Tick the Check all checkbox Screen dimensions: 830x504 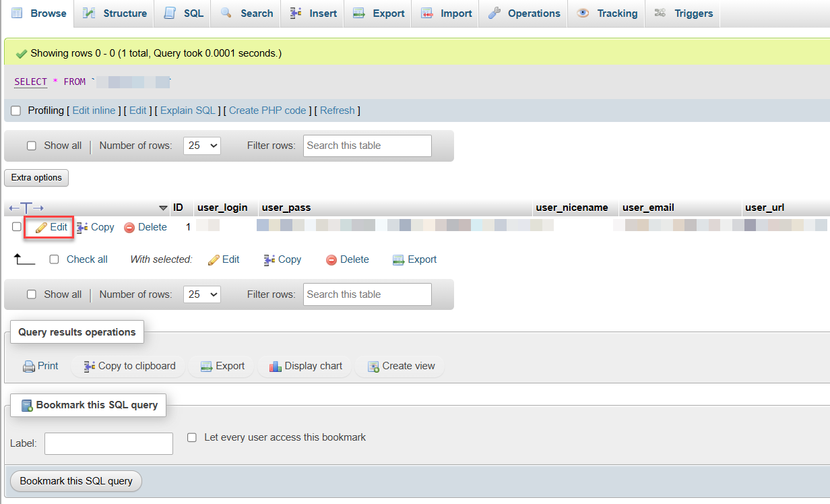55,259
